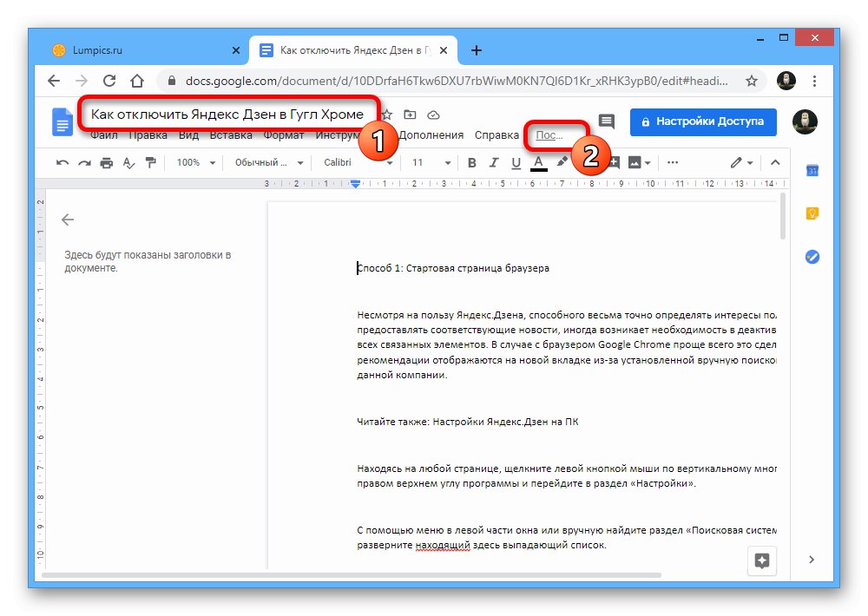The width and height of the screenshot is (868, 616).
Task: Open the Вставка menu
Action: point(230,135)
